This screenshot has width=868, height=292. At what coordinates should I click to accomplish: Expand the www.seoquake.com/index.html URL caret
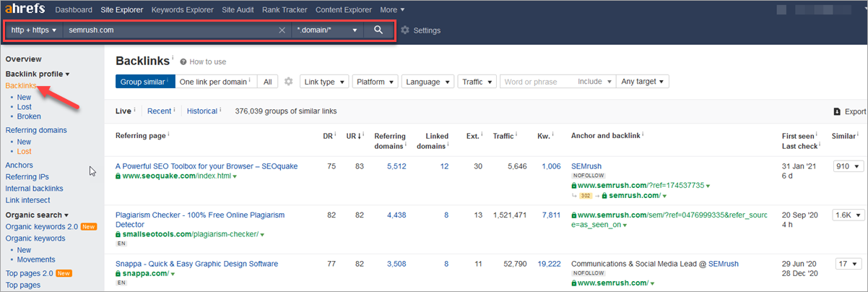tap(235, 176)
